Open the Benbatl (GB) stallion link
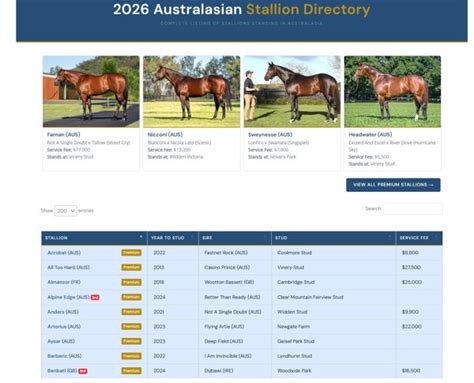The height and width of the screenshot is (383, 474). (62, 371)
